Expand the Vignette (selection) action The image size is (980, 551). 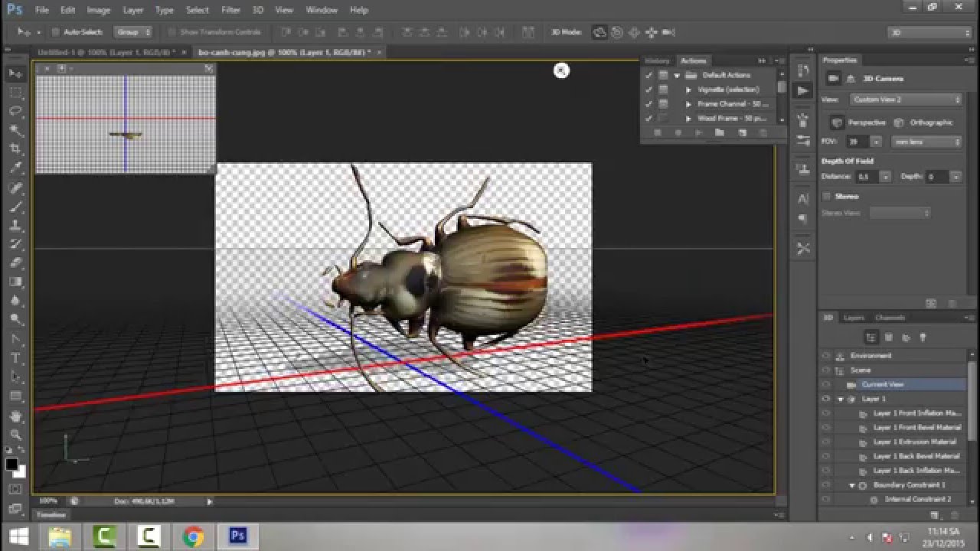pos(688,90)
